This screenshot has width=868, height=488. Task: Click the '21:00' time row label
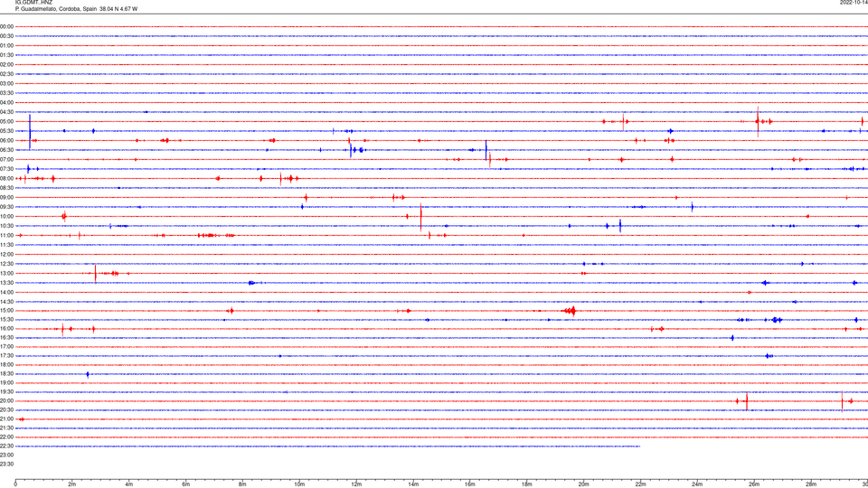[6, 418]
